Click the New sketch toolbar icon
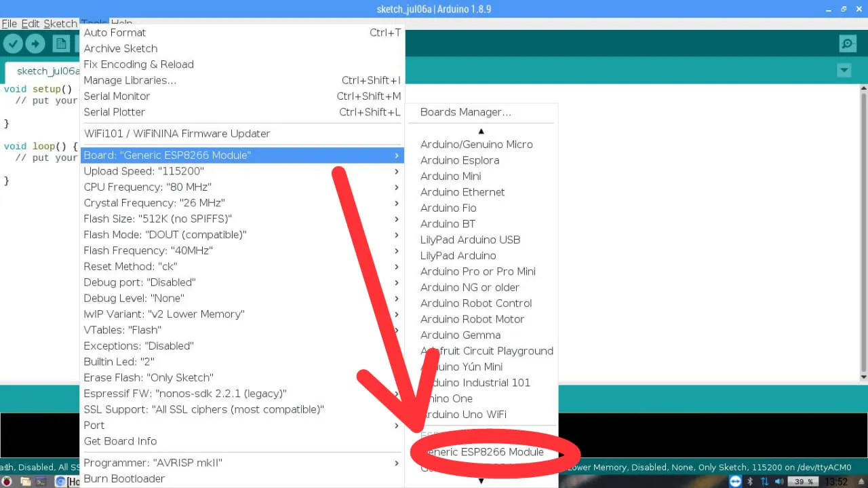This screenshot has width=868, height=488. 61,44
